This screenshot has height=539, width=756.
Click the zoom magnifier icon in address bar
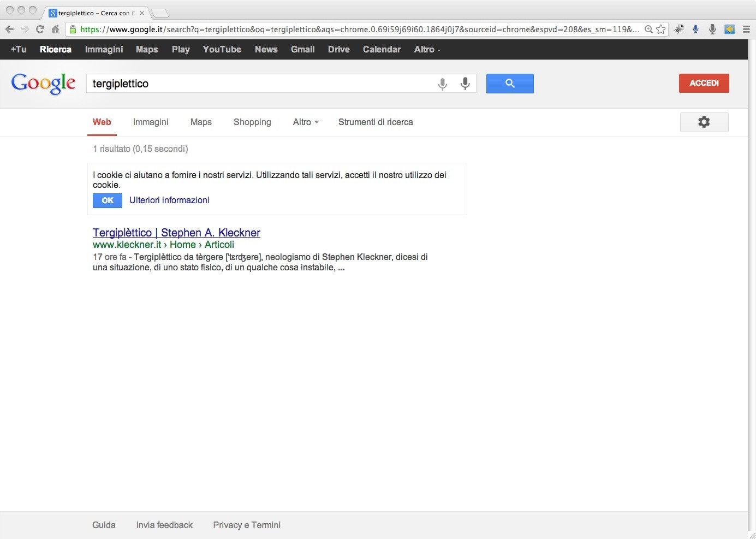tap(648, 29)
